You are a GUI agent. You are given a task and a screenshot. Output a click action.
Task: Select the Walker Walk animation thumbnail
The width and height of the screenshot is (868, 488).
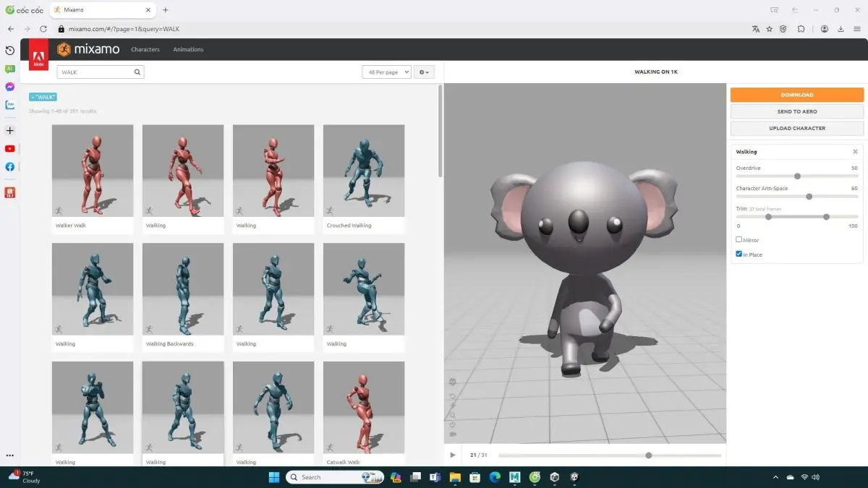pyautogui.click(x=93, y=171)
